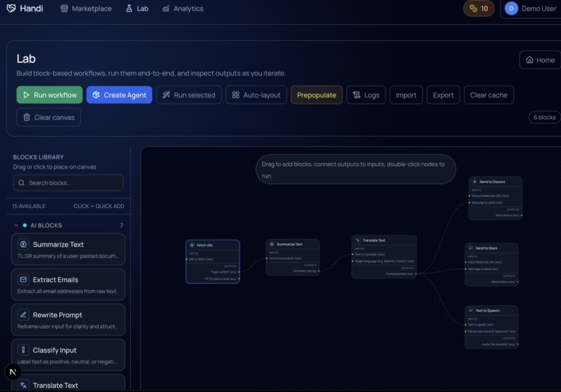The image size is (561, 392).
Task: Click the Classify Input icon
Action: [x=23, y=350]
